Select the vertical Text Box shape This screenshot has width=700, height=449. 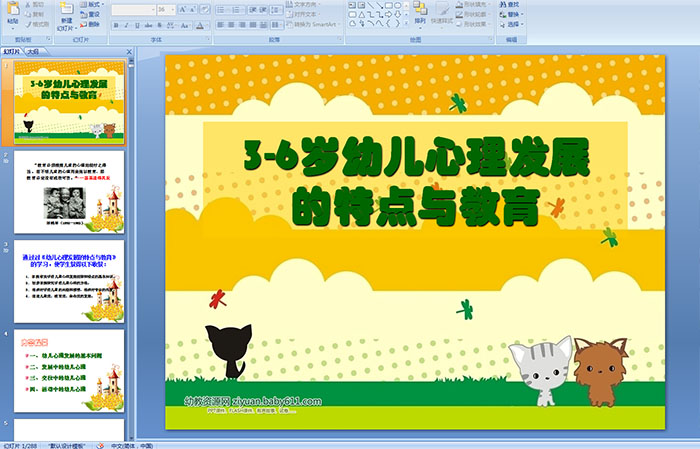[x=361, y=5]
